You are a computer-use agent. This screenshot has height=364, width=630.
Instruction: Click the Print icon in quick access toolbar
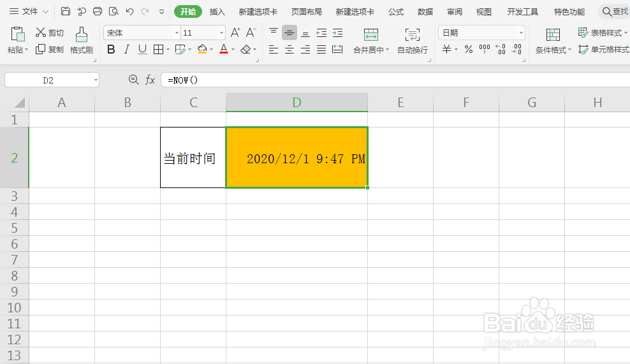coord(98,11)
